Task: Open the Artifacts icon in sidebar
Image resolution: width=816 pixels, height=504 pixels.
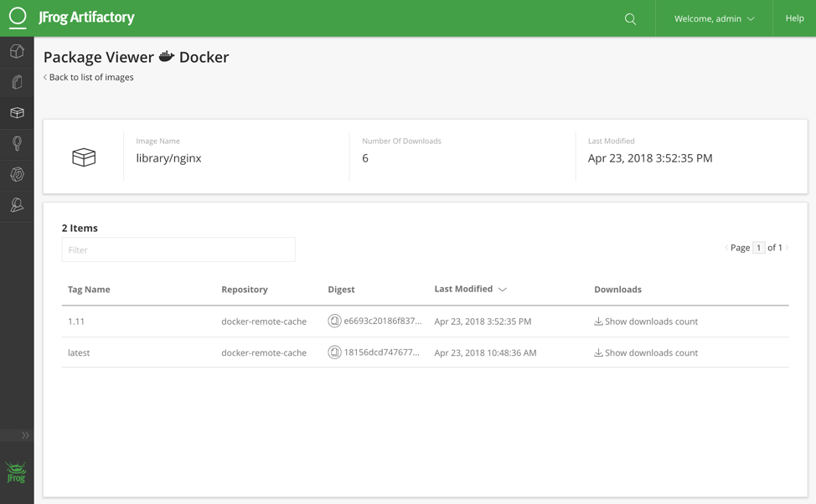Action: click(x=17, y=82)
